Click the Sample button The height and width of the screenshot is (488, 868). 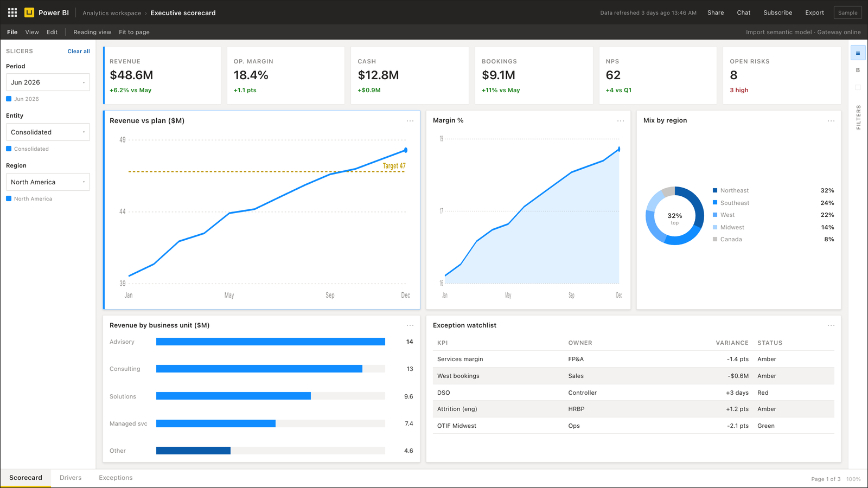[x=847, y=12]
